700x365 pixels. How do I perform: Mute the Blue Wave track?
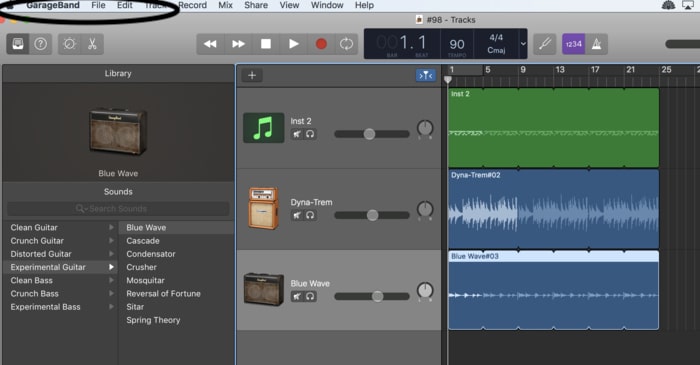pyautogui.click(x=297, y=296)
